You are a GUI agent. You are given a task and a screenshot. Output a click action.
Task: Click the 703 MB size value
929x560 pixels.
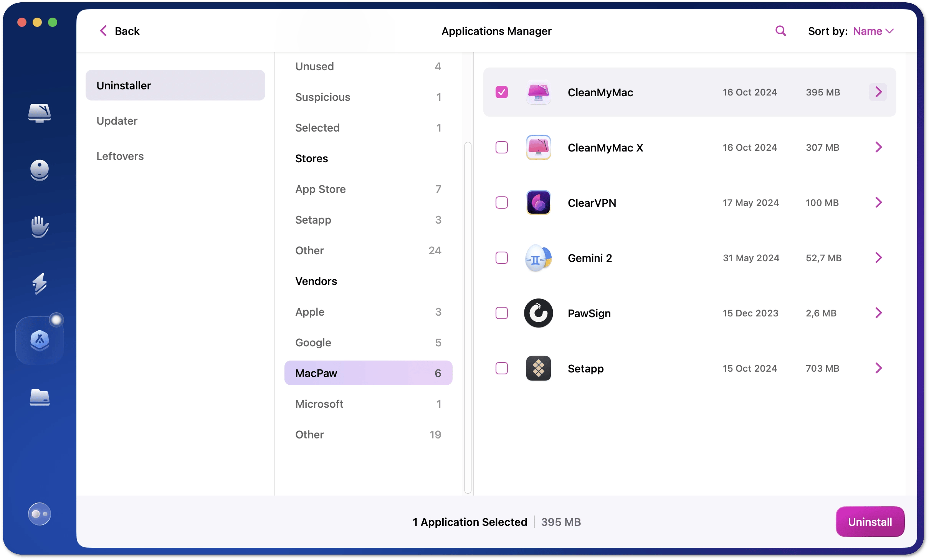(x=822, y=368)
